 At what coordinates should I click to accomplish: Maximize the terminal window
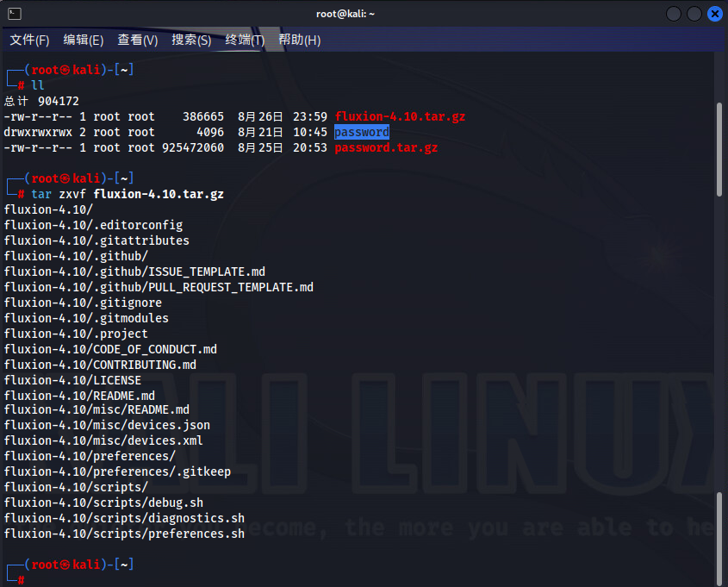[x=694, y=14]
